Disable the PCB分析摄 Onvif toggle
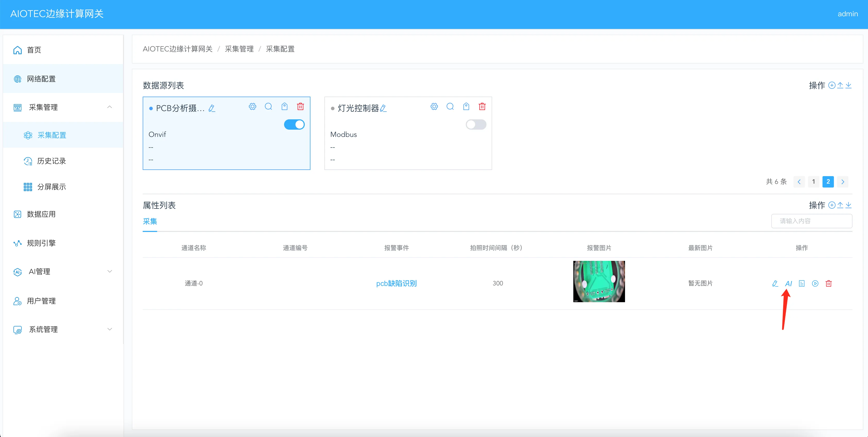Screen dimensions: 868x437 tap(294, 124)
